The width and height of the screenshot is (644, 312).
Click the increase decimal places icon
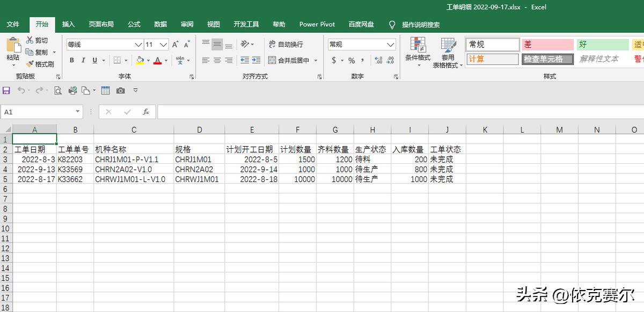coord(377,61)
